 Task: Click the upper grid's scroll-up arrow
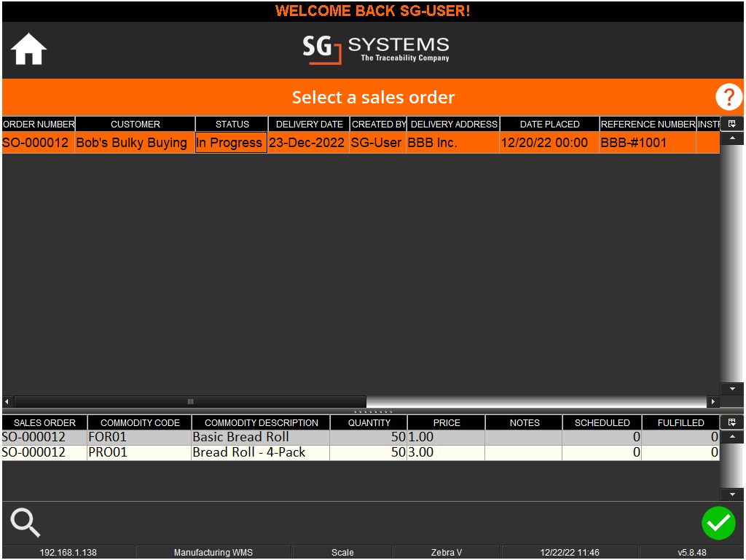tap(732, 138)
